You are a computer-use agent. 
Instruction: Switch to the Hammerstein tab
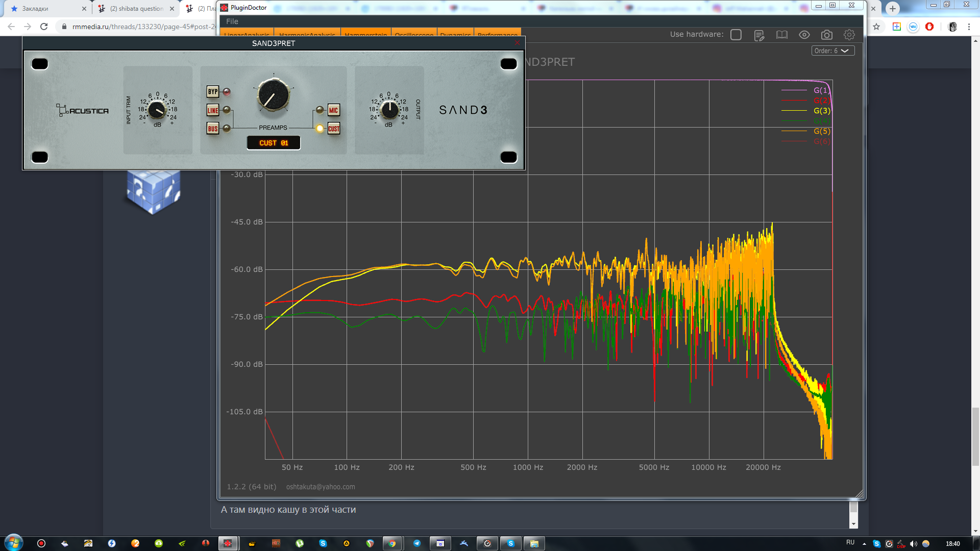point(365,33)
